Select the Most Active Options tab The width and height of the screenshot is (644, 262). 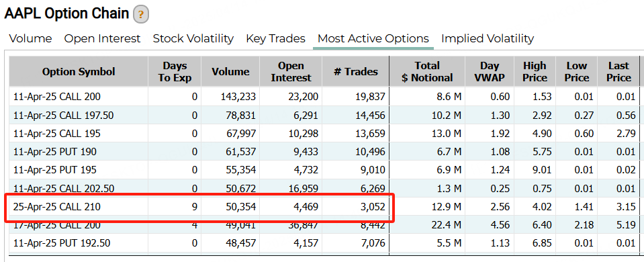[x=373, y=38]
